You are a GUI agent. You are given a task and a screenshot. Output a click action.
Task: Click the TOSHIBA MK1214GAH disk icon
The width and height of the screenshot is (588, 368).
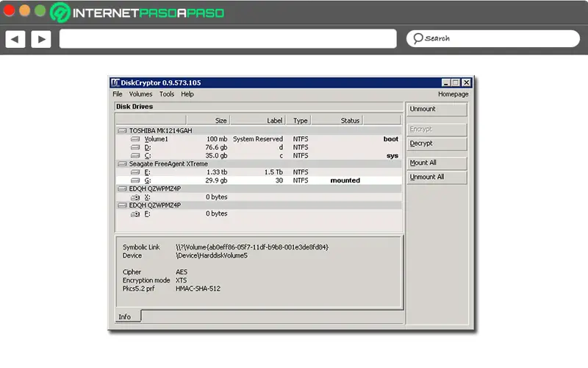122,130
